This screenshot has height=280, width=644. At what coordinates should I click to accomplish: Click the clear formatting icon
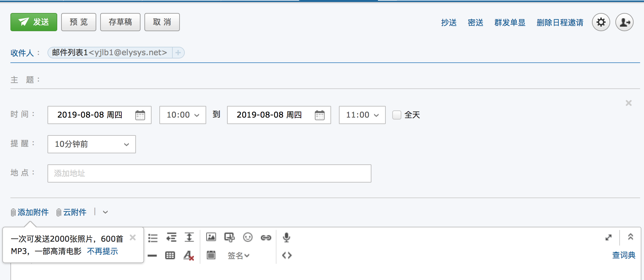coord(189,255)
